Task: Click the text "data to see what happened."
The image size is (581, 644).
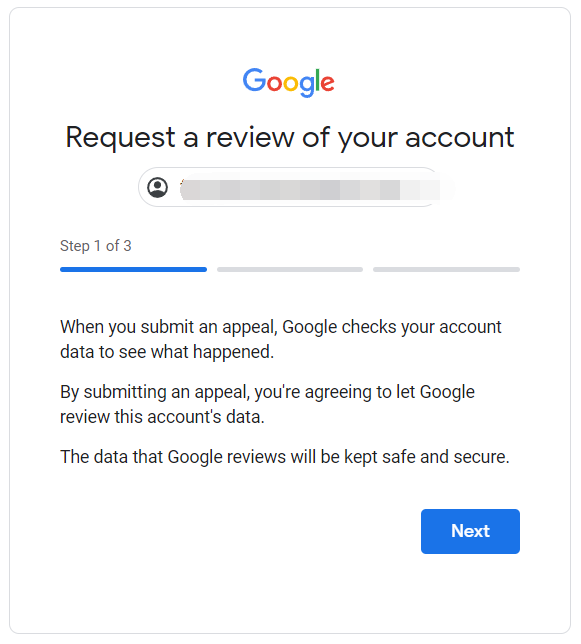Action: click(x=167, y=352)
